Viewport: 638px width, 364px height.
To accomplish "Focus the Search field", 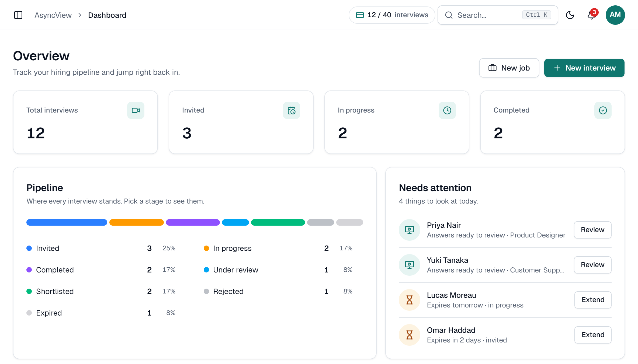I will 498,15.
